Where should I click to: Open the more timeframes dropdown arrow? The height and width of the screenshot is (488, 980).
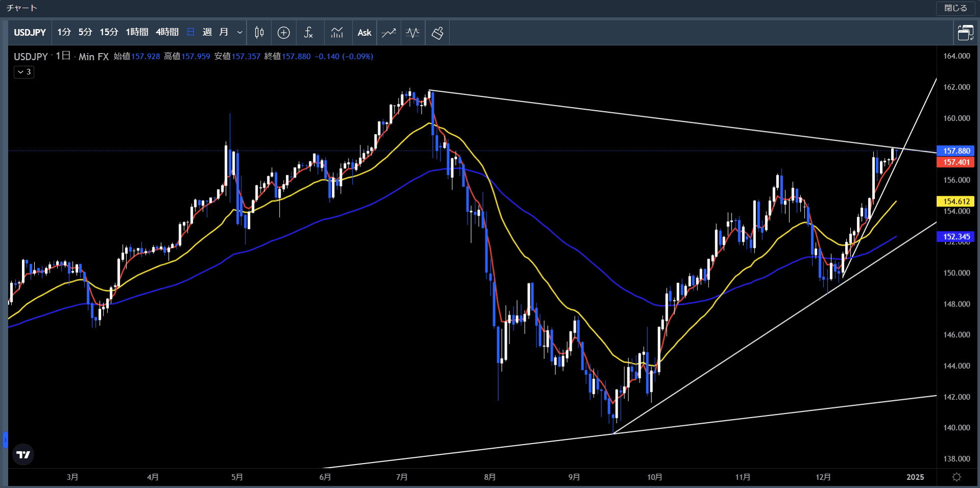tap(239, 32)
